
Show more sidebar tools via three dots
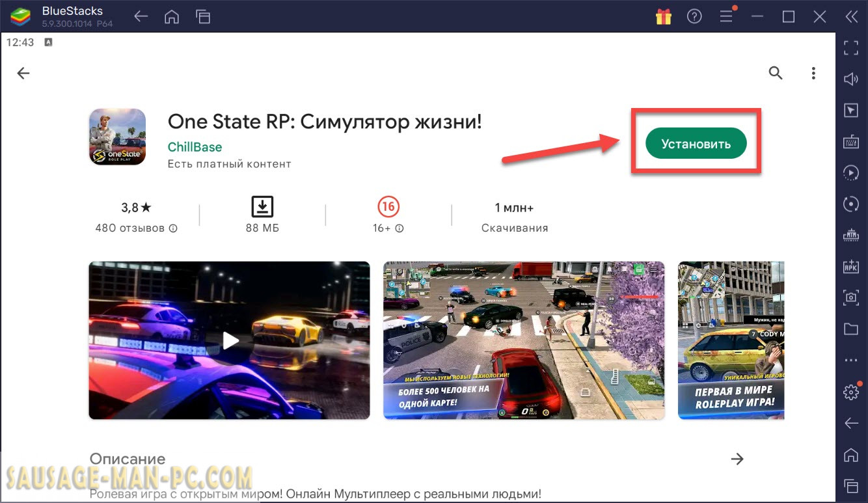tap(850, 360)
